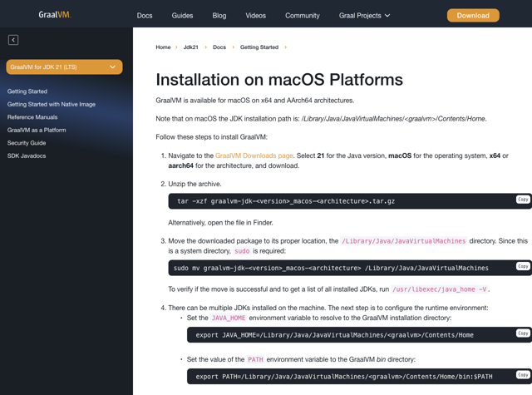Copy the export JAVA_HOME command
Image resolution: width=532 pixels, height=395 pixels.
pos(523,333)
